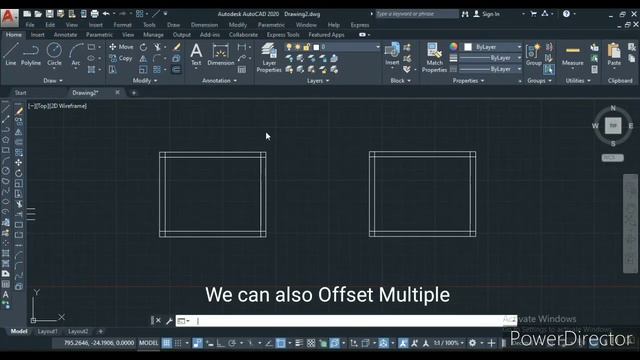Click the Trim tool icon
The width and height of the screenshot is (640, 360).
(157, 47)
